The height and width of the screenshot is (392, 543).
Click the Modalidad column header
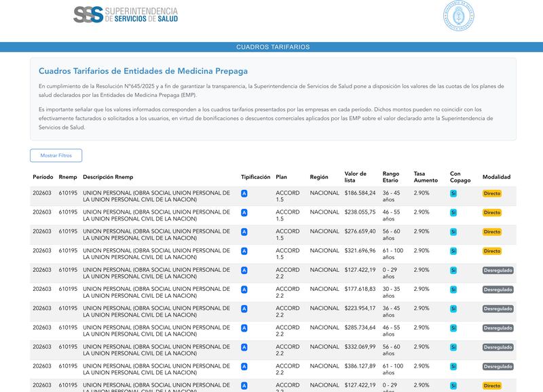(497, 177)
